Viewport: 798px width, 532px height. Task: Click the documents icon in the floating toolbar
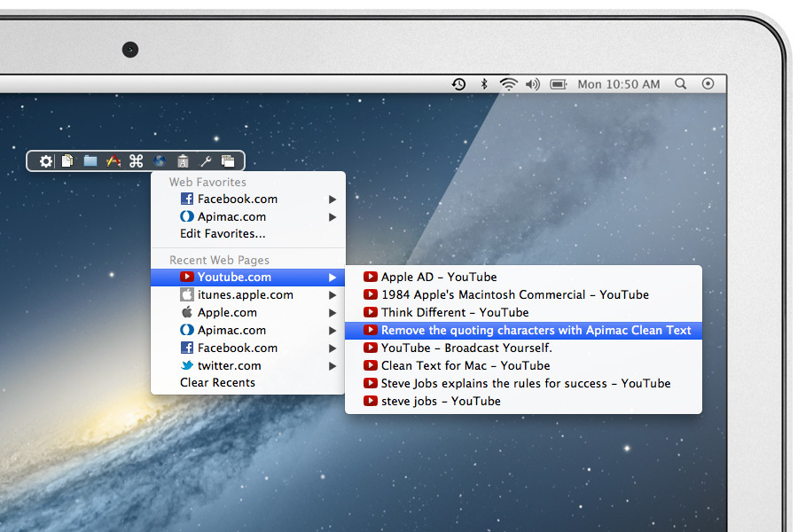coord(67,160)
